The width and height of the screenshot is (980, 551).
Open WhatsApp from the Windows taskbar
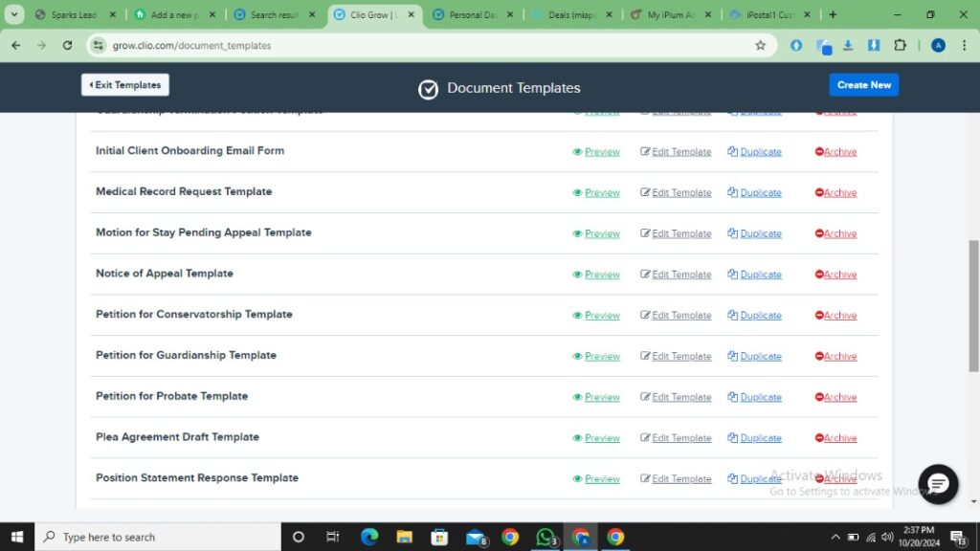coord(546,537)
